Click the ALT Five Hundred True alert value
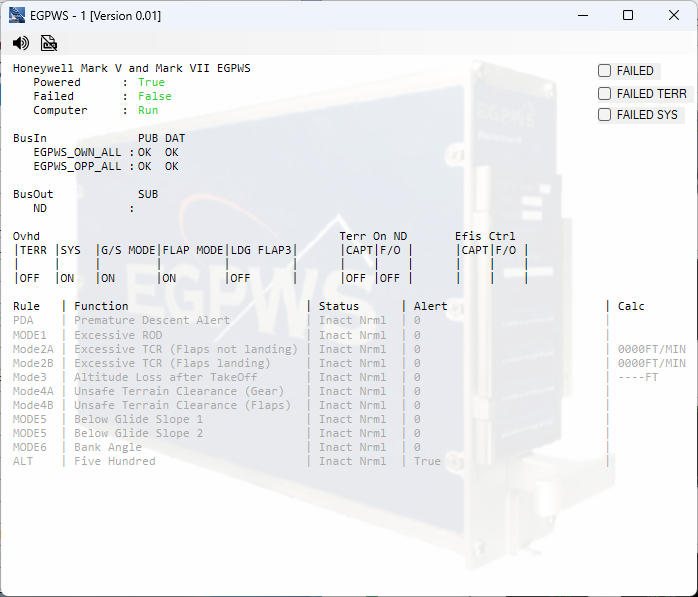 coord(427,461)
